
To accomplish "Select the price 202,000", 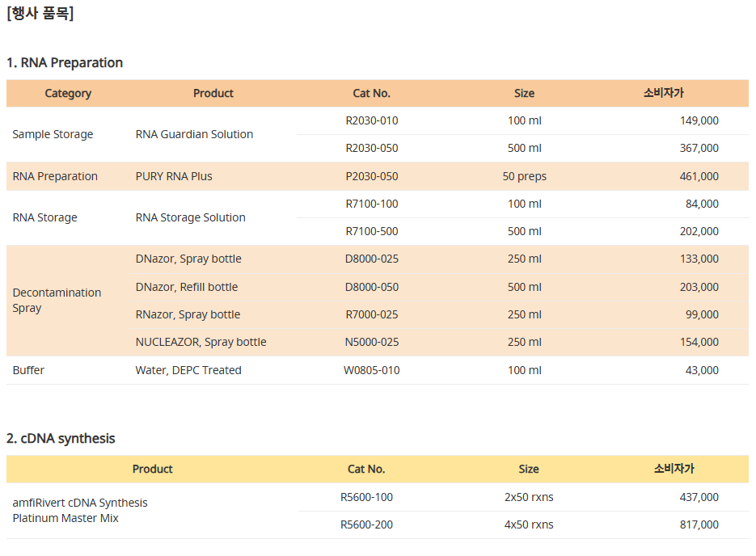I will [x=699, y=231].
